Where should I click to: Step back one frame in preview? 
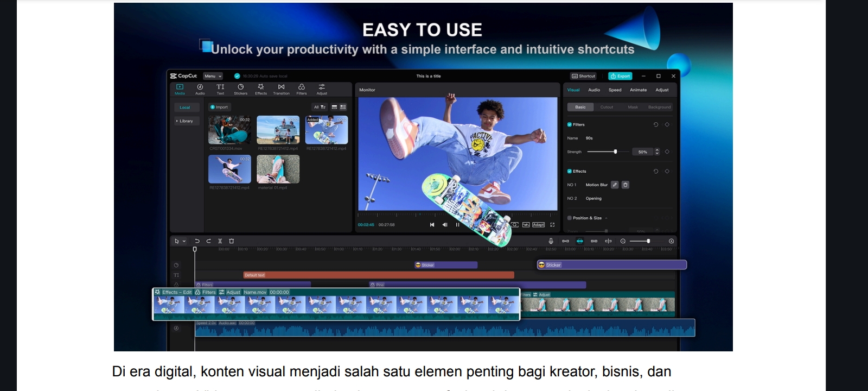pos(445,225)
